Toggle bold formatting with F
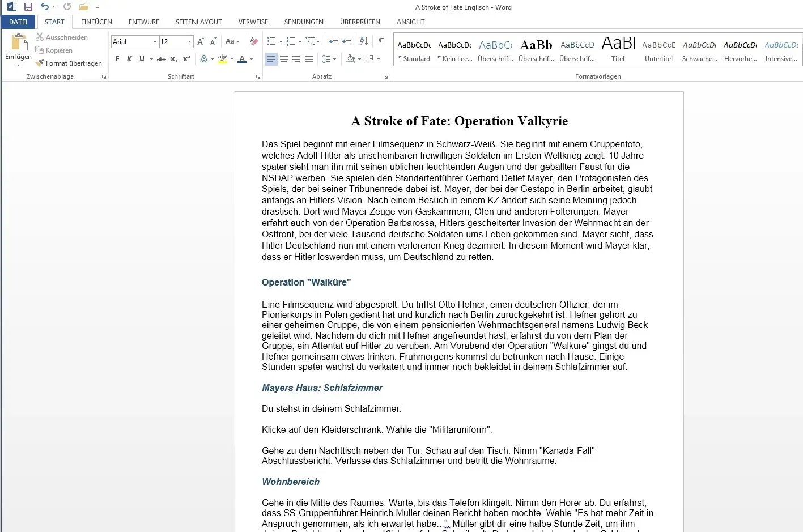Screen dimensions: 803x532 pyautogui.click(x=117, y=59)
